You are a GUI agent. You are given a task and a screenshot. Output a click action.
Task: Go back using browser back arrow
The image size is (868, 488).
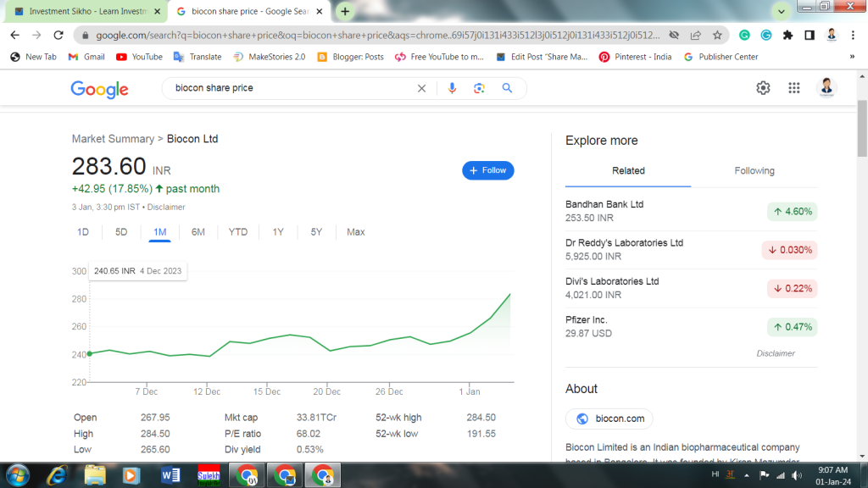pos(15,35)
